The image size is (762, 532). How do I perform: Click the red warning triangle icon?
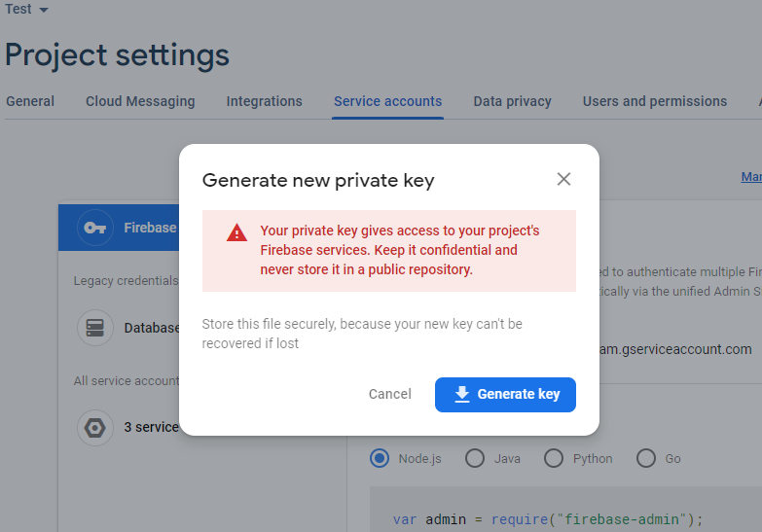tap(236, 232)
